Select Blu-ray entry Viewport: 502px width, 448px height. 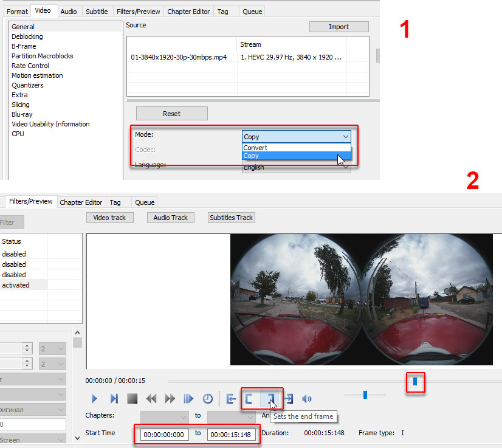coord(65,114)
